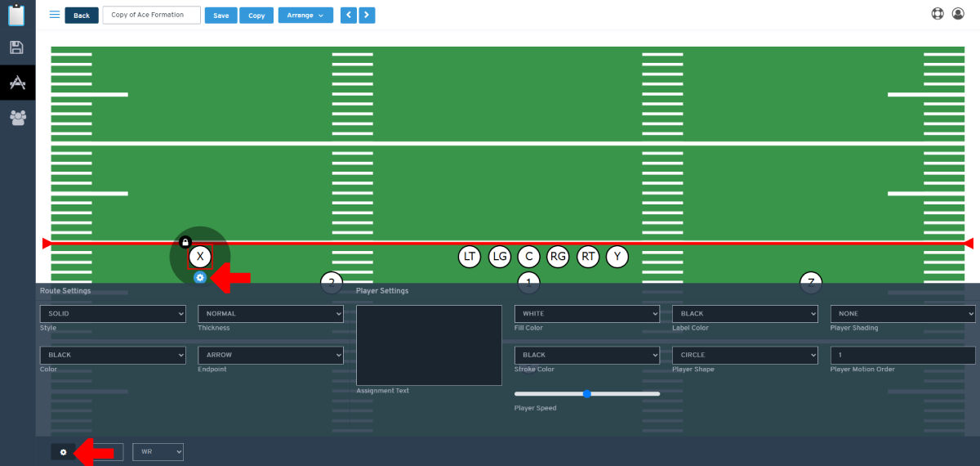Go to next play with right chevron
Screen dimensions: 980x466
point(367,15)
